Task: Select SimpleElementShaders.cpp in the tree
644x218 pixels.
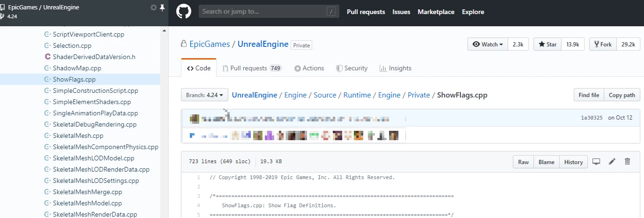Action: pyautogui.click(x=92, y=102)
